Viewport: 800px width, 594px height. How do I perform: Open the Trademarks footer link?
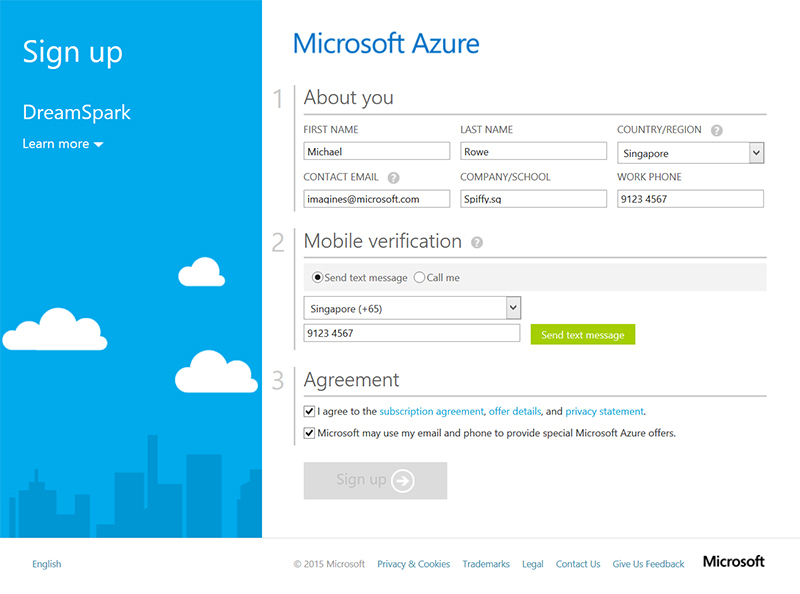tap(486, 564)
